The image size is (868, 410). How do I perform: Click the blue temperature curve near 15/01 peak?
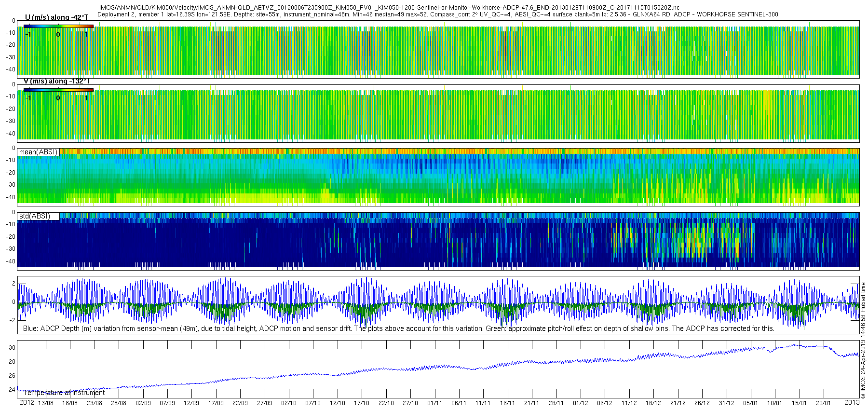[796, 345]
